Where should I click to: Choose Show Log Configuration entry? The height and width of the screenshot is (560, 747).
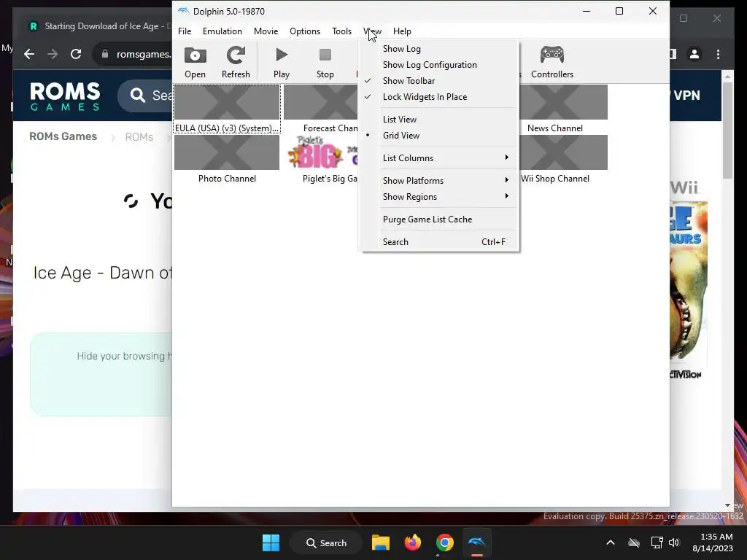point(439,65)
